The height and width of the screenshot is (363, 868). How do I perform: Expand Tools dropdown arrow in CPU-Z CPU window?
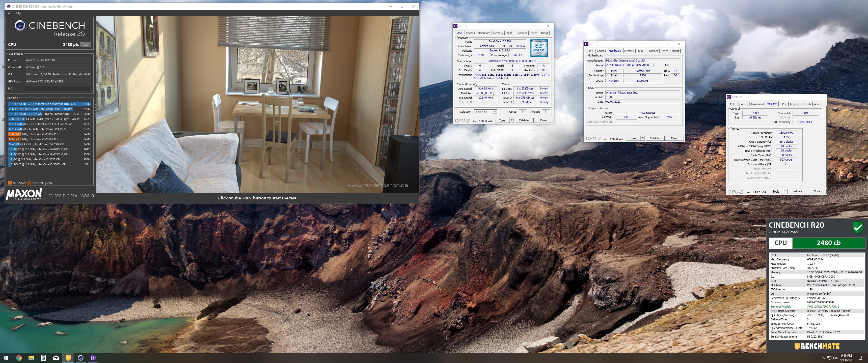click(511, 120)
